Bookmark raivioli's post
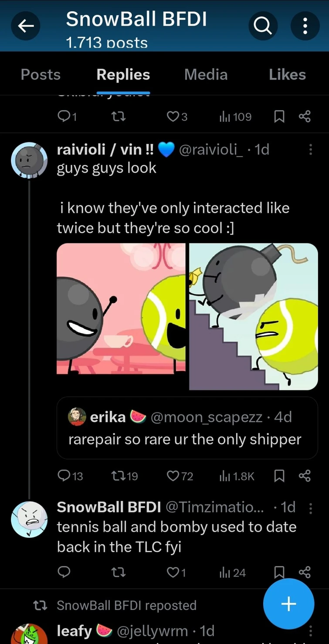Screen dimensions: 329x644 tap(279, 476)
